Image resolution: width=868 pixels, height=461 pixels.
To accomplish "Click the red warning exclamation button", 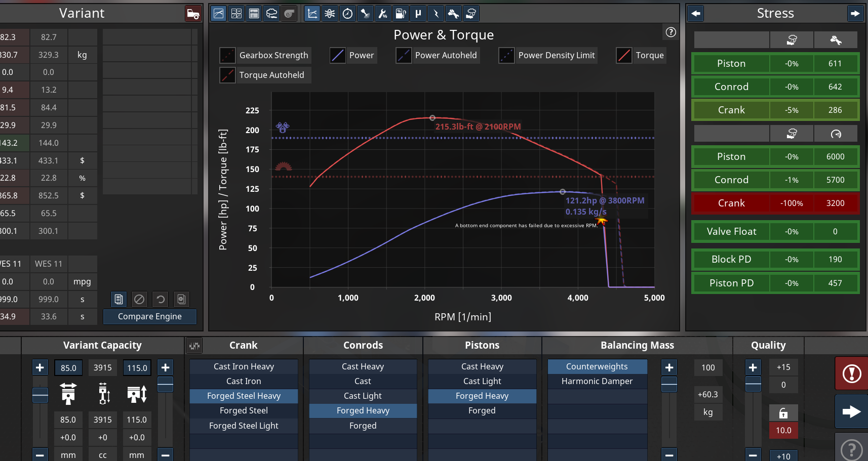I will [851, 374].
